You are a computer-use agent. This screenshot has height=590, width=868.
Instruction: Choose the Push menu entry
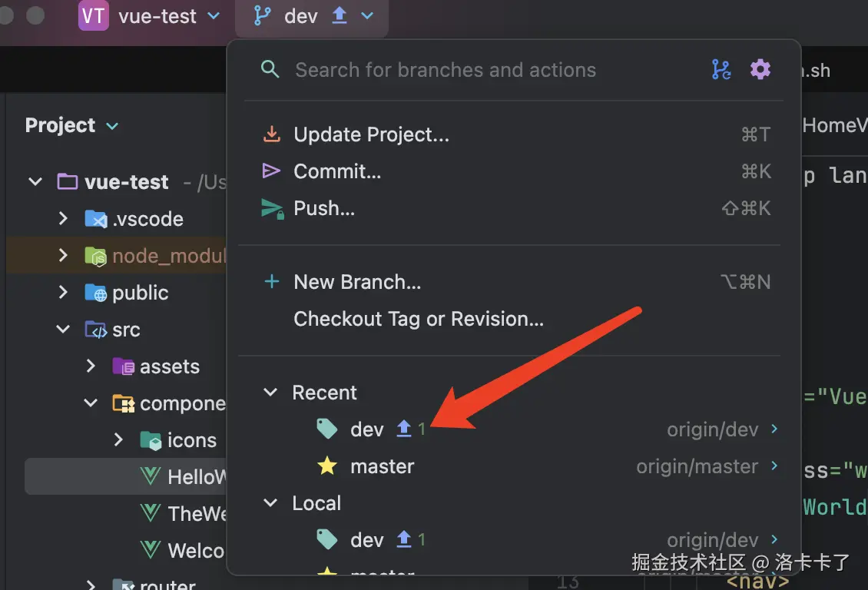(324, 208)
